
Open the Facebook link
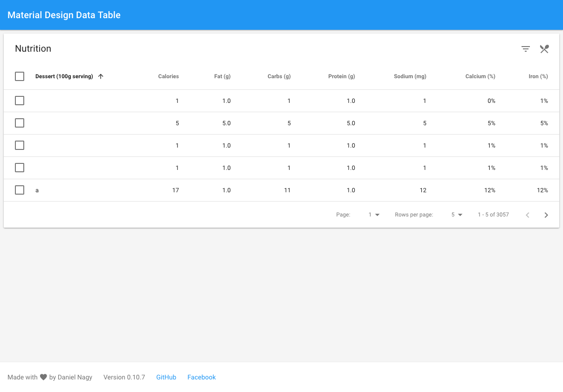coord(201,377)
